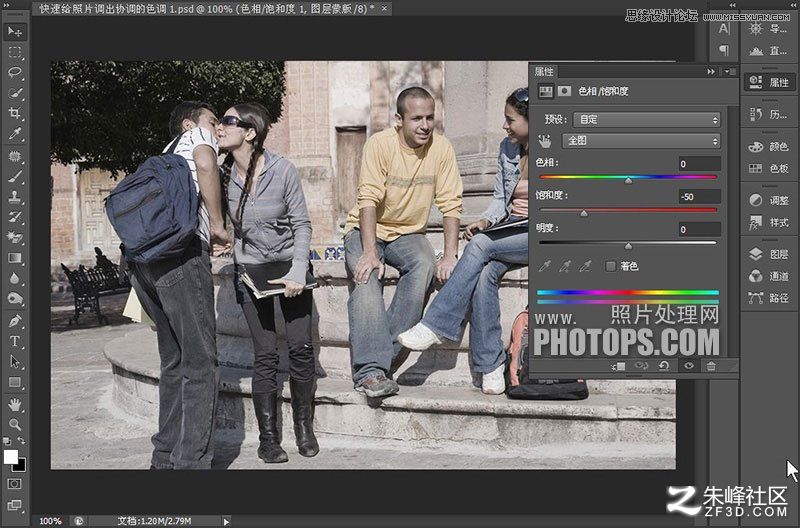Click the 明度 lightness slider handle
Viewport: 800px width, 528px height.
click(x=629, y=246)
